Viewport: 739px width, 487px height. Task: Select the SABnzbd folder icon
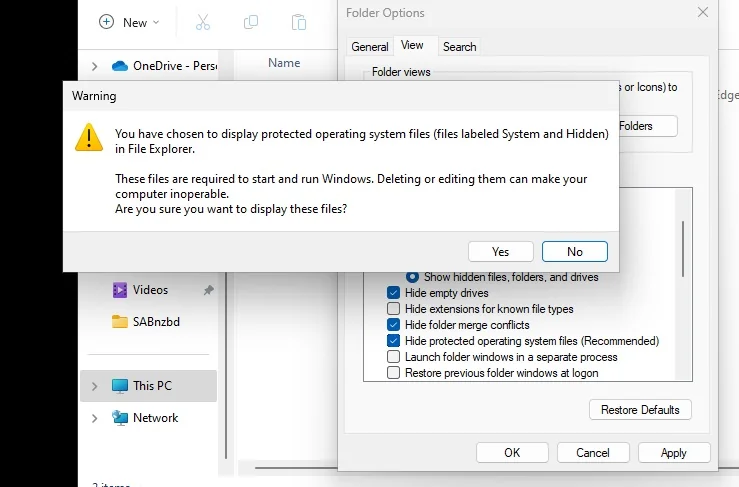(x=120, y=322)
